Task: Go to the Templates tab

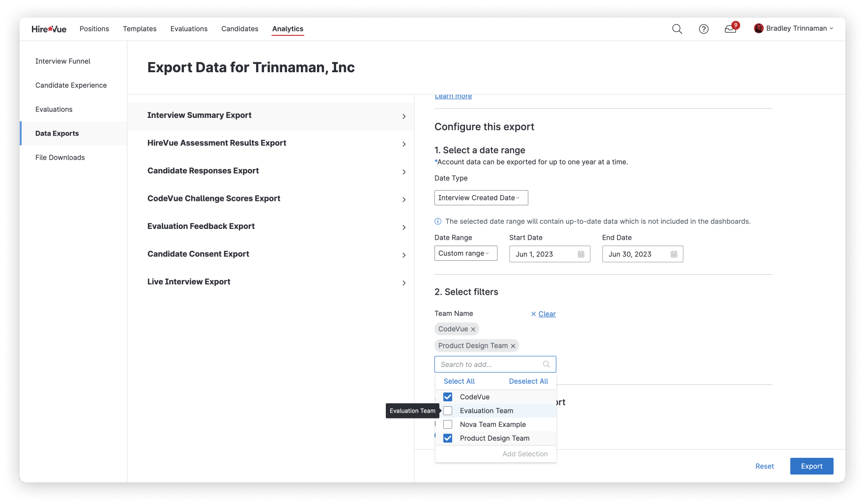Action: [x=140, y=29]
